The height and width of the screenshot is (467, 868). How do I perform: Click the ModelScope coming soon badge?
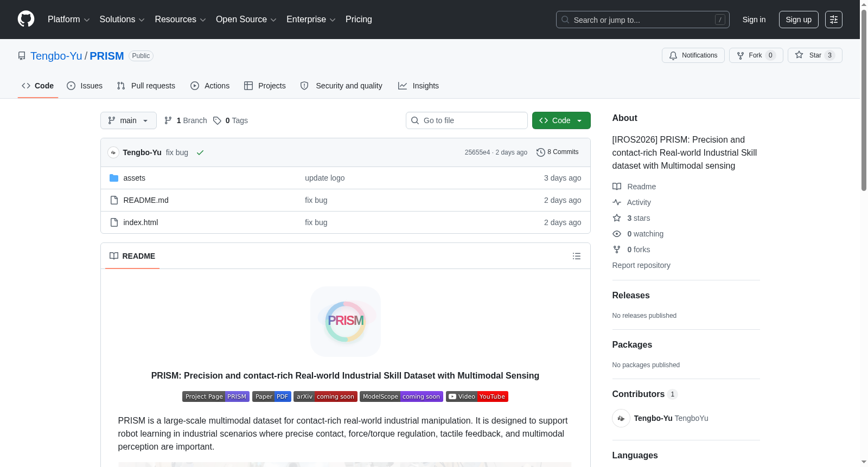[401, 396]
